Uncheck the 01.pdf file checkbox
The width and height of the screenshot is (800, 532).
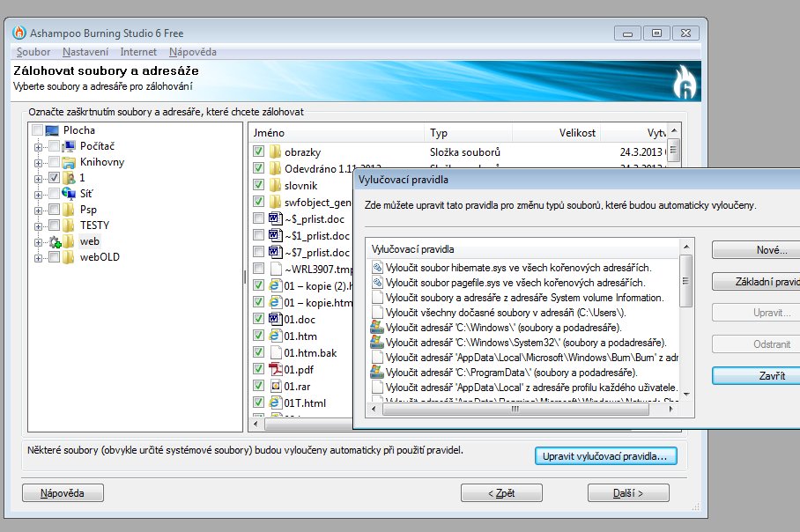pyautogui.click(x=259, y=369)
